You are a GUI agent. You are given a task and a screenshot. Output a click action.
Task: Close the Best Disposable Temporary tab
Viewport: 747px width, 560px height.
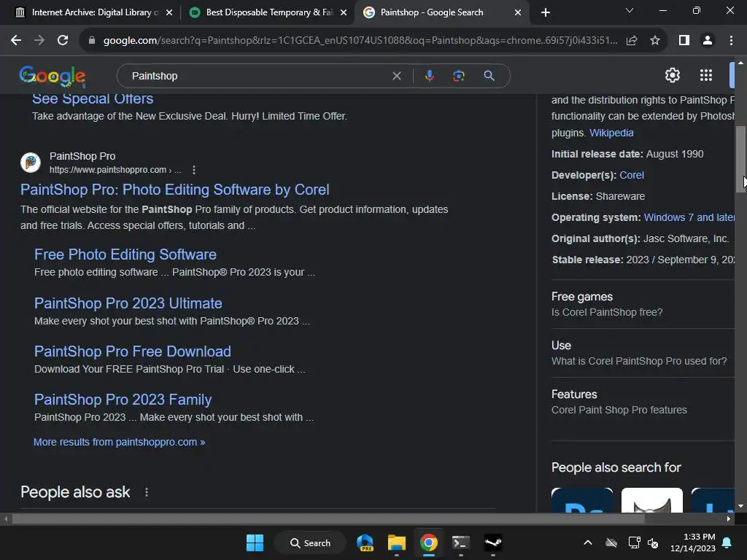click(344, 12)
